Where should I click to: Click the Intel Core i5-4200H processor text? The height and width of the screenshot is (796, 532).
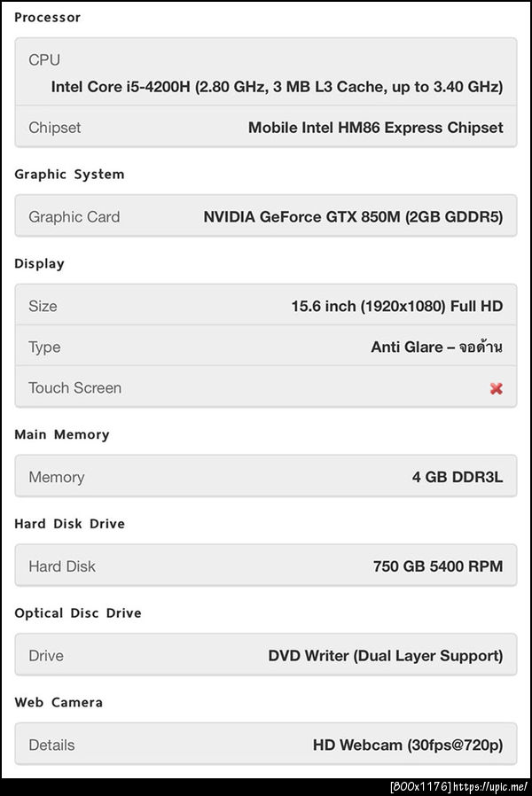277,87
